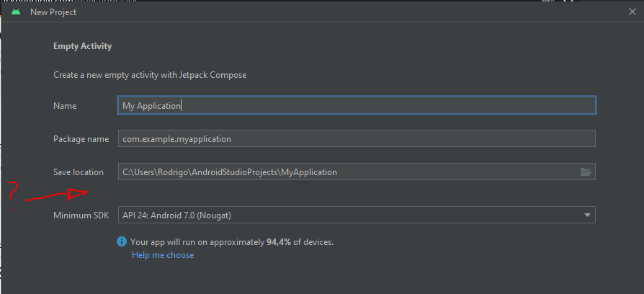The image size is (644, 294).
Task: Click the Save location label
Action: point(79,172)
